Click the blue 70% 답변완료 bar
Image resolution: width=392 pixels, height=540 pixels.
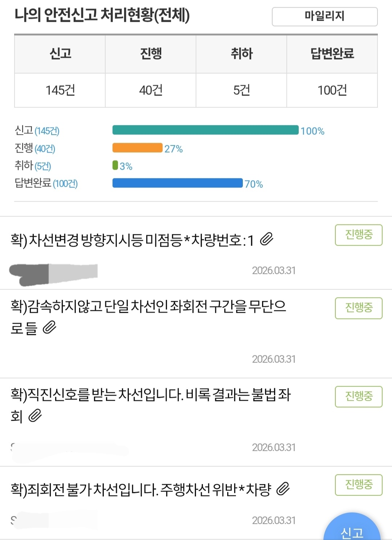pyautogui.click(x=177, y=183)
